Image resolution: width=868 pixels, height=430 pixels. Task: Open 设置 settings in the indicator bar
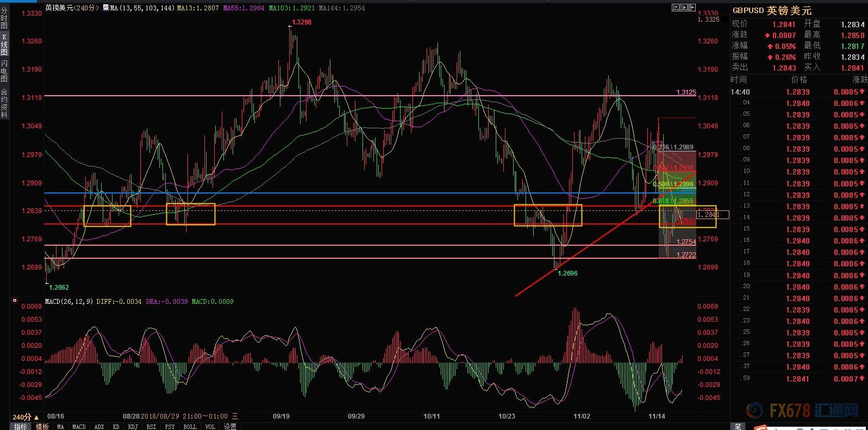click(230, 427)
